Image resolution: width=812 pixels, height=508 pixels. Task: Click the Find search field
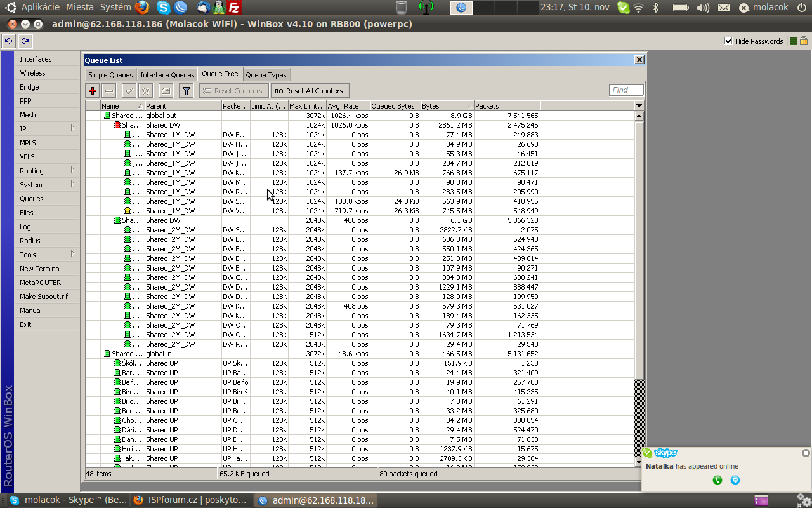[x=626, y=90]
